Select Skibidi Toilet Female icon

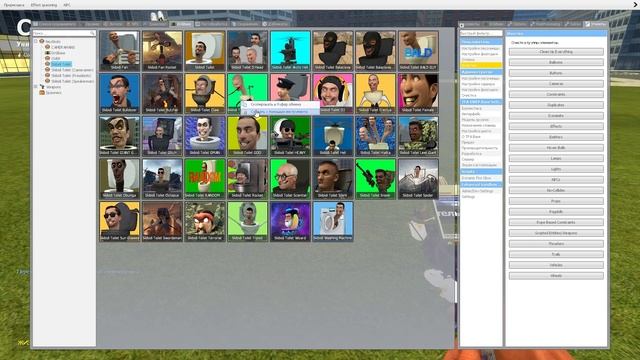pos(418,93)
